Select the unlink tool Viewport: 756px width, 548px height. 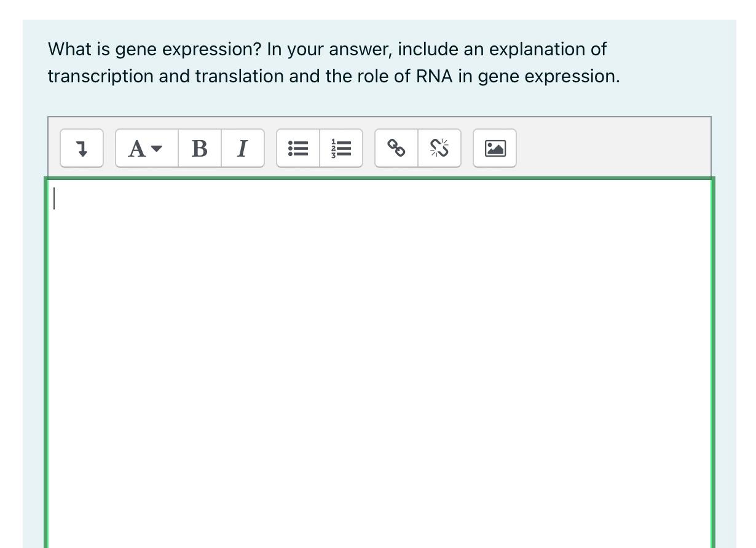point(439,148)
